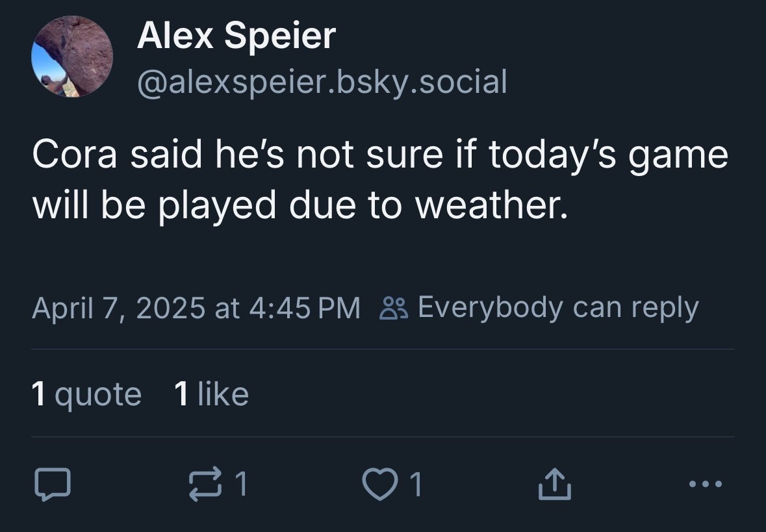Click the line "will be played due to weather"
Image resolution: width=766 pixels, height=532 pixels.
300,205
